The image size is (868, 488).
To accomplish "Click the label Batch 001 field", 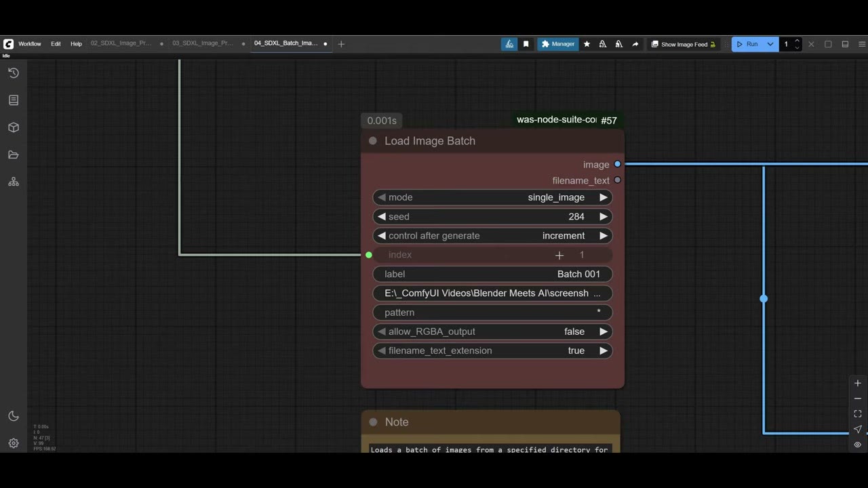I will 493,274.
